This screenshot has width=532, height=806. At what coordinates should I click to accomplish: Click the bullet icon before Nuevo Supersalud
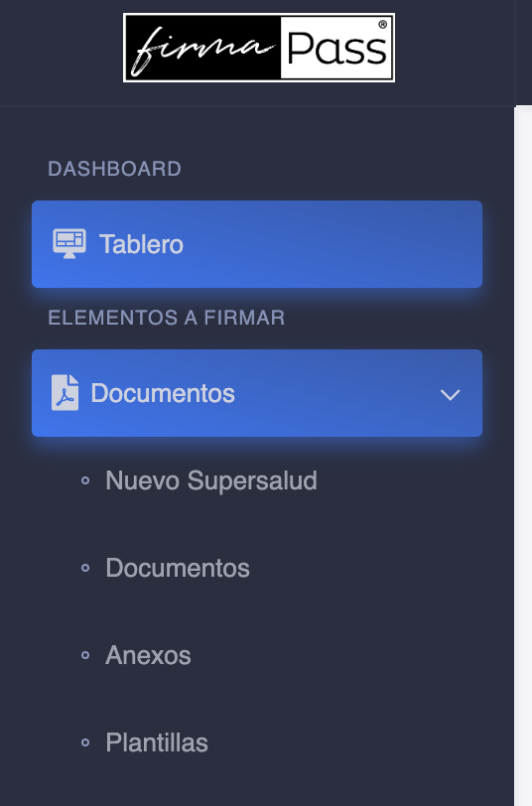85,481
